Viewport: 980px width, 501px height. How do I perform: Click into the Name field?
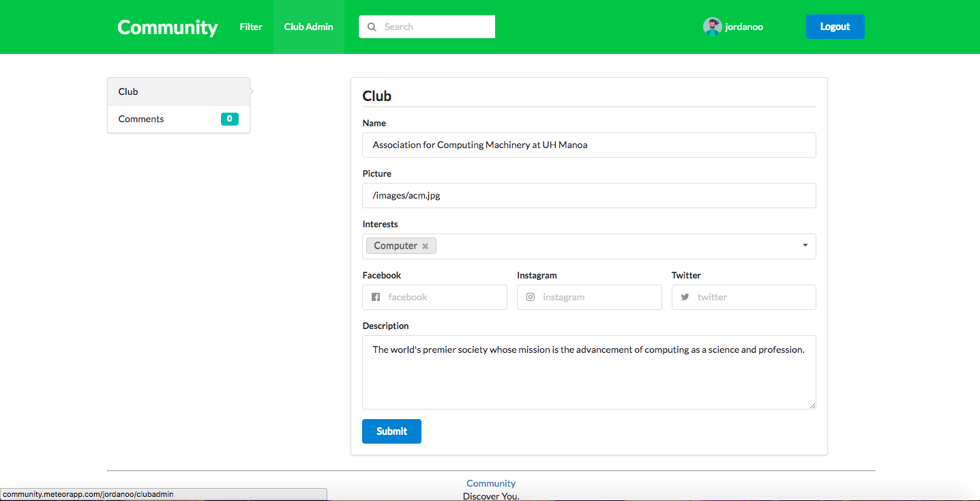(589, 145)
